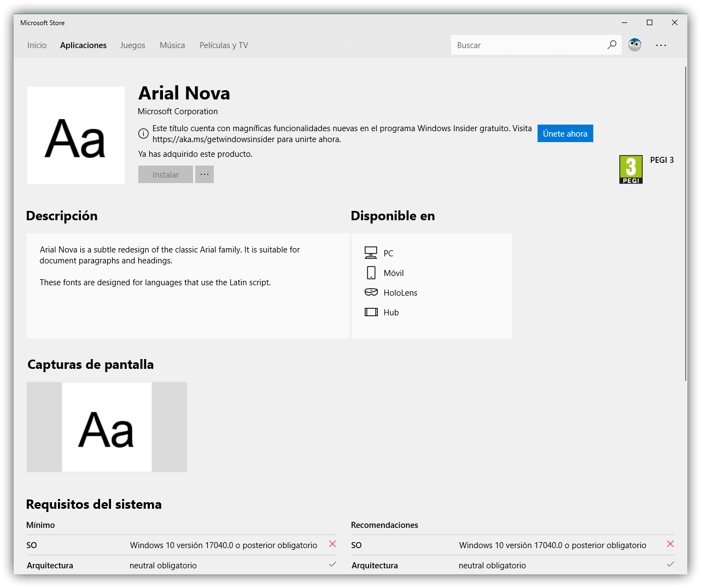
Task: Click the Recomendaciones Windows 10 versión requirement
Action: point(553,545)
